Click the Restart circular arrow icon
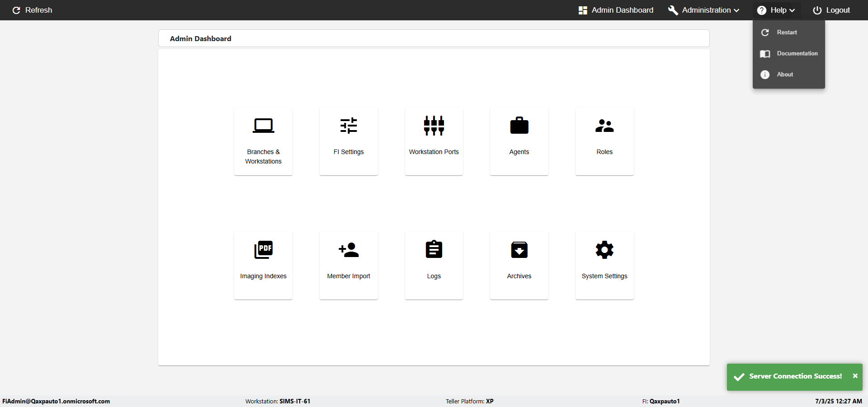 tap(765, 33)
